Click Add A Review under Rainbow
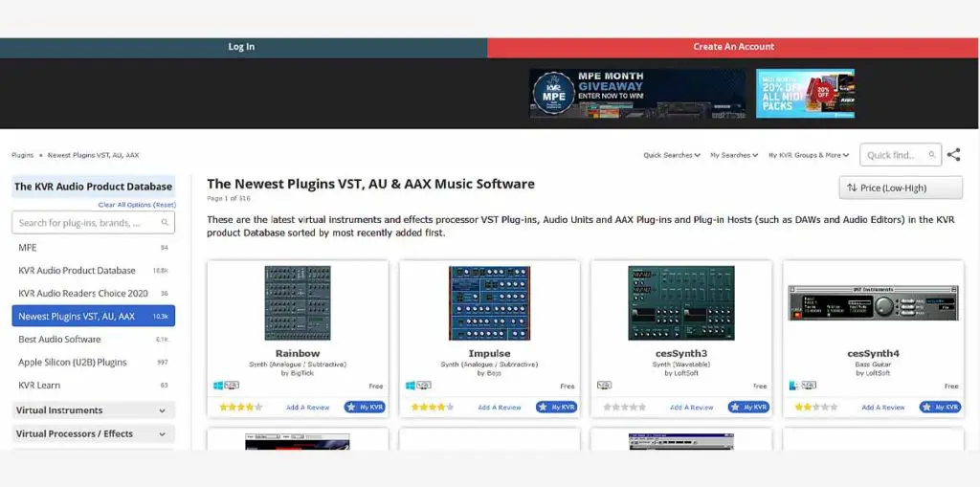The image size is (980, 487). pyautogui.click(x=307, y=407)
